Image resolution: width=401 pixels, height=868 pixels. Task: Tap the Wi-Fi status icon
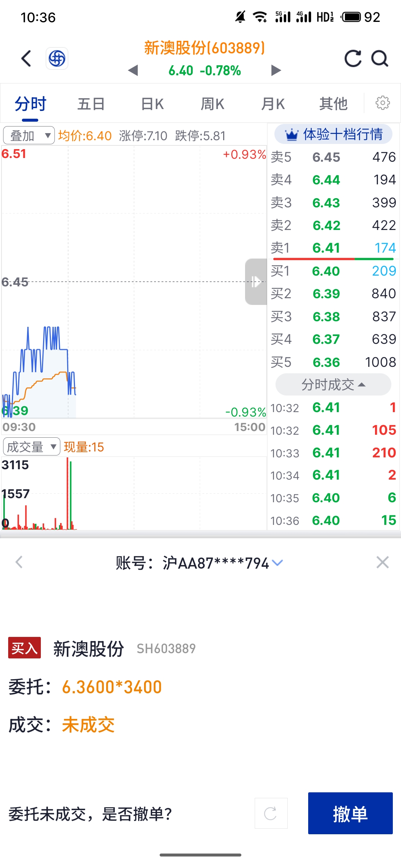click(260, 17)
